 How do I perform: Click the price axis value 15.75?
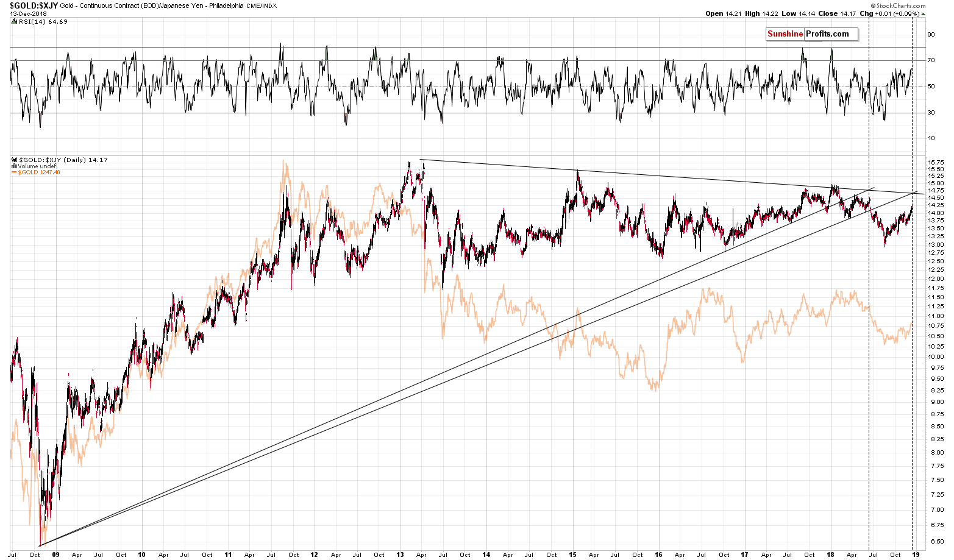click(x=934, y=162)
